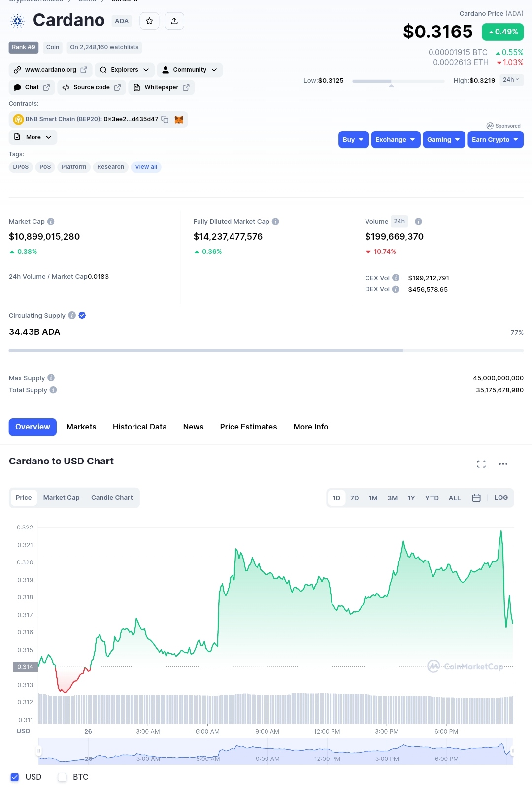Viewport: 532px width, 792px height.
Task: Open the Buy dropdown
Action: click(x=354, y=140)
